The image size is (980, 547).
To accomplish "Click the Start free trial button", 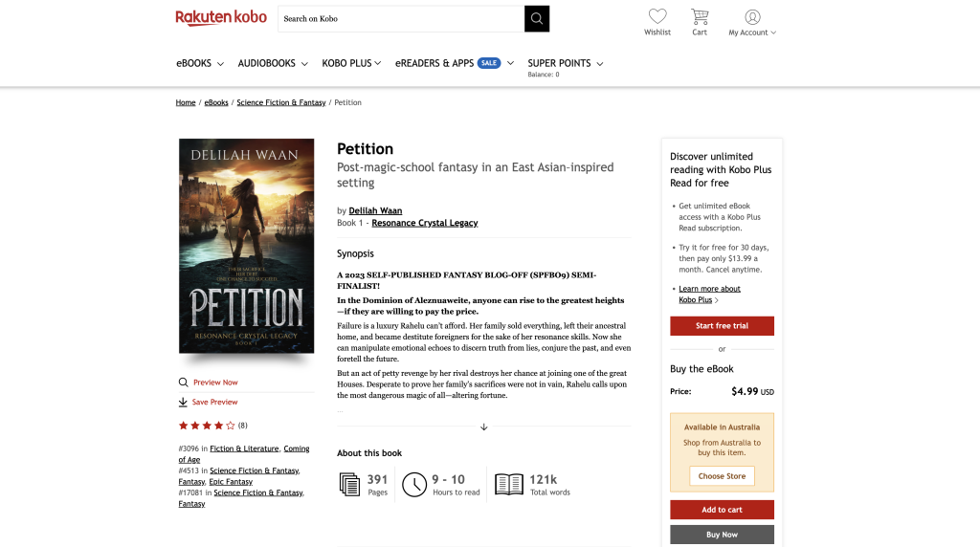I will [722, 326].
